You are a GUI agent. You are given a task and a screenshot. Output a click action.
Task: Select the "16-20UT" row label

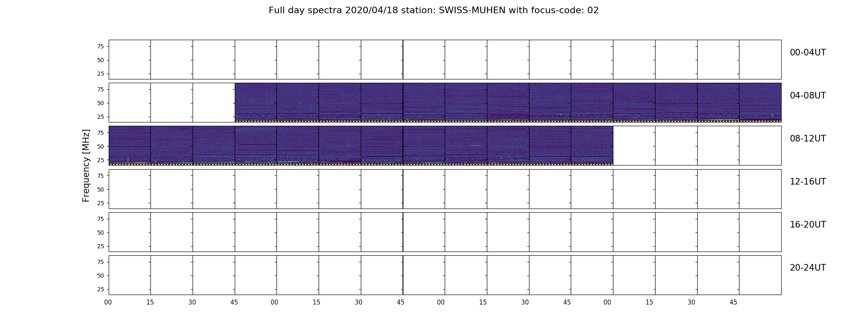tap(808, 225)
